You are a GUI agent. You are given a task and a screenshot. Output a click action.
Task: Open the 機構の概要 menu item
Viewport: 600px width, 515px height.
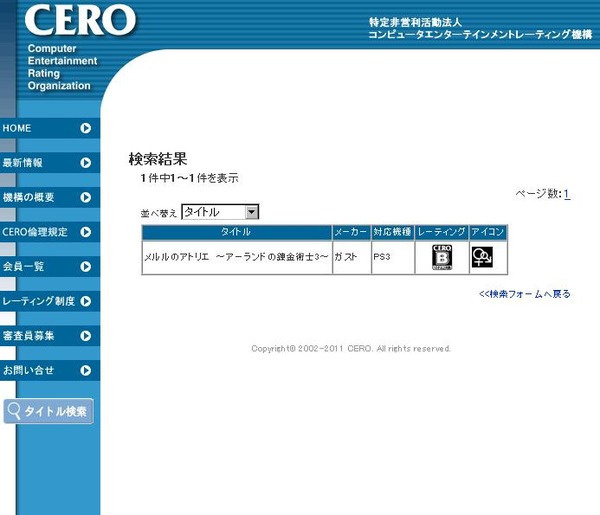(x=50, y=197)
